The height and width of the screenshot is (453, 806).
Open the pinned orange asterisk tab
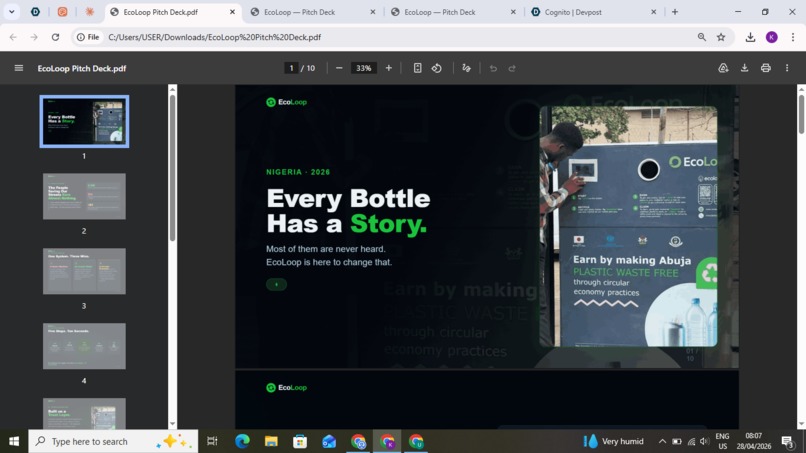(89, 12)
